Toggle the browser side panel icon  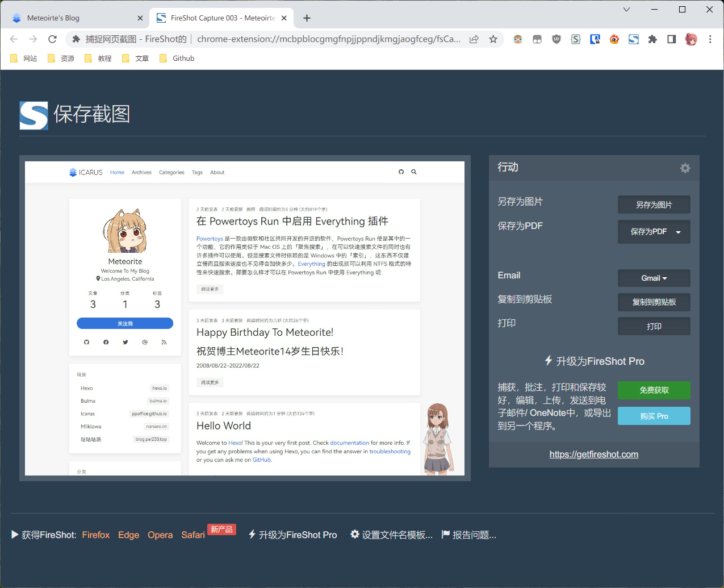(x=672, y=39)
